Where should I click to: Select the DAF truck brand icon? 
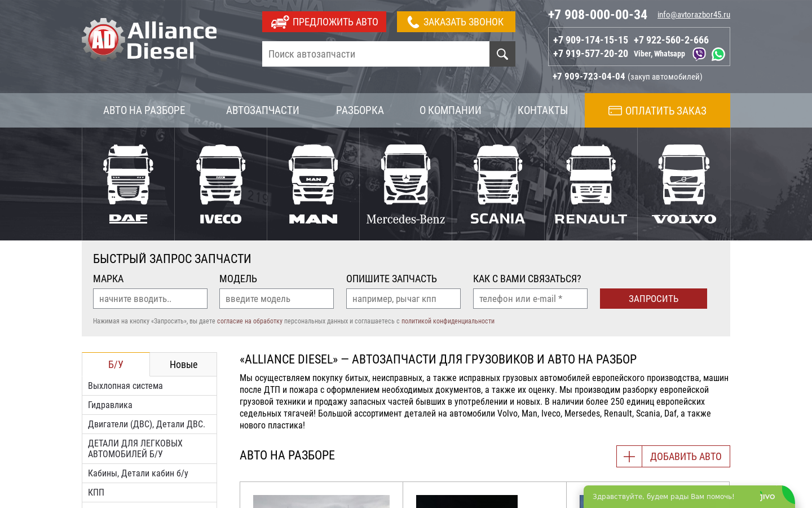point(128,184)
